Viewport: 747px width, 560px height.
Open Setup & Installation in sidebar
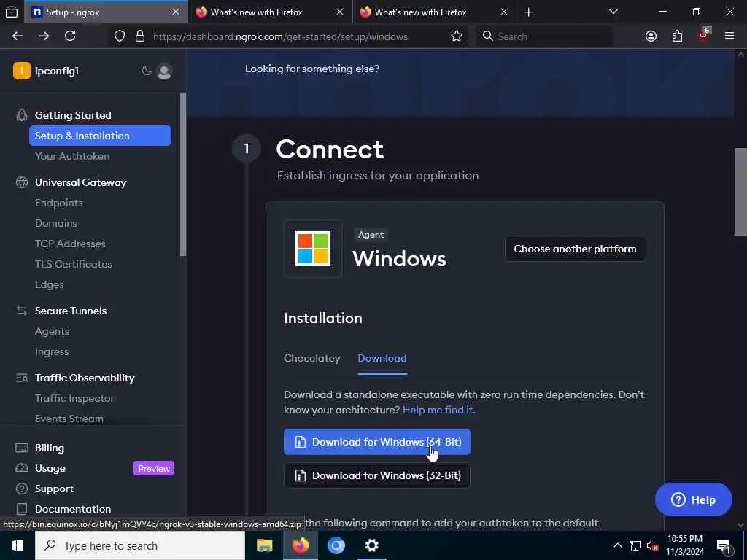coord(100,136)
